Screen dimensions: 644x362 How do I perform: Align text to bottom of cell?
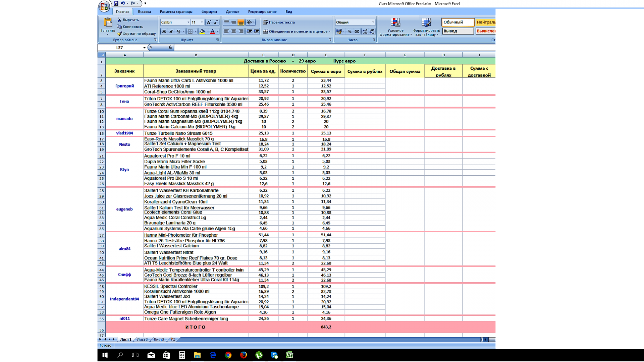[241, 22]
